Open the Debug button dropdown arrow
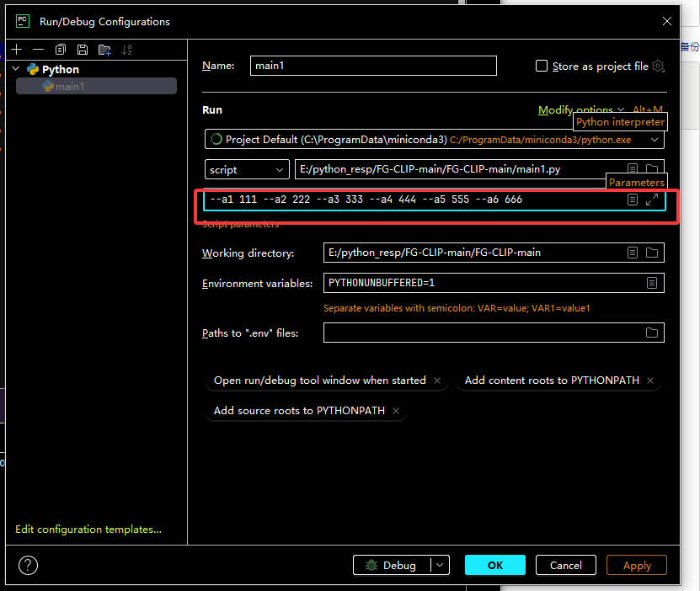The width and height of the screenshot is (700, 591). click(440, 565)
